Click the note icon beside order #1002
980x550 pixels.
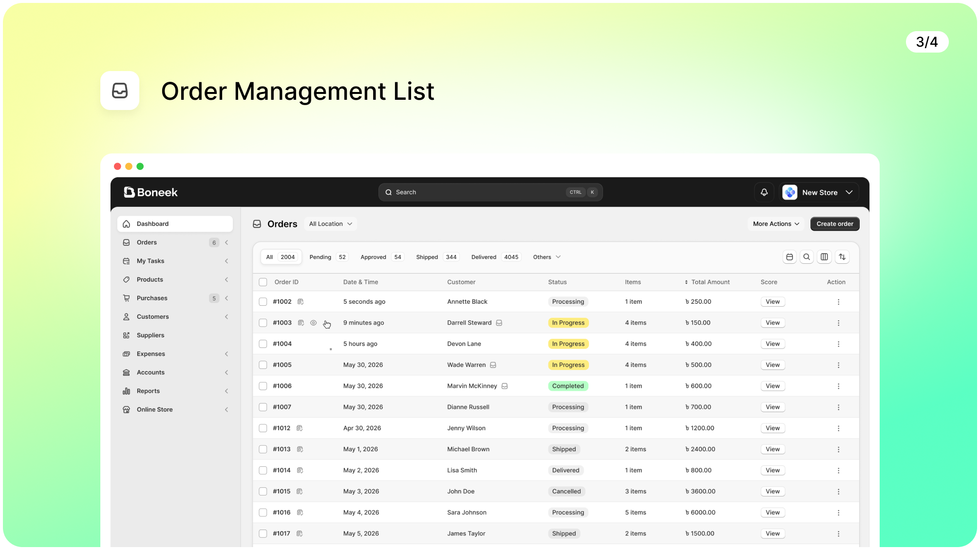pyautogui.click(x=301, y=302)
